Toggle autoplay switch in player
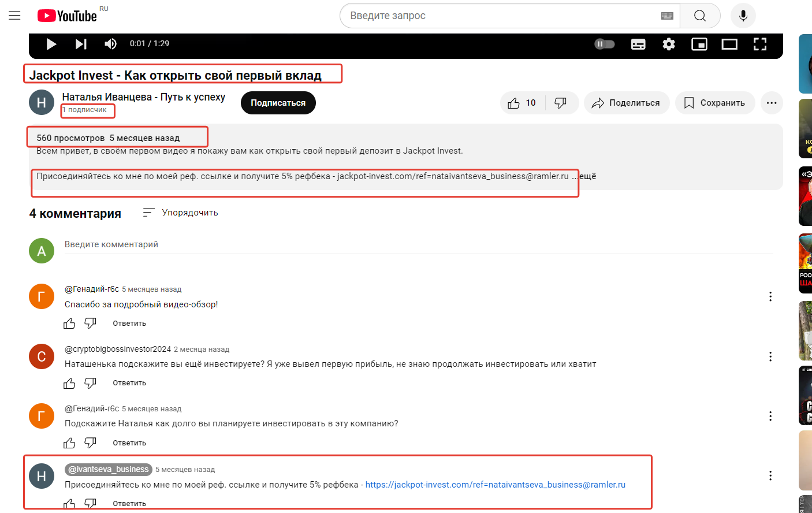The image size is (812, 513). point(605,44)
